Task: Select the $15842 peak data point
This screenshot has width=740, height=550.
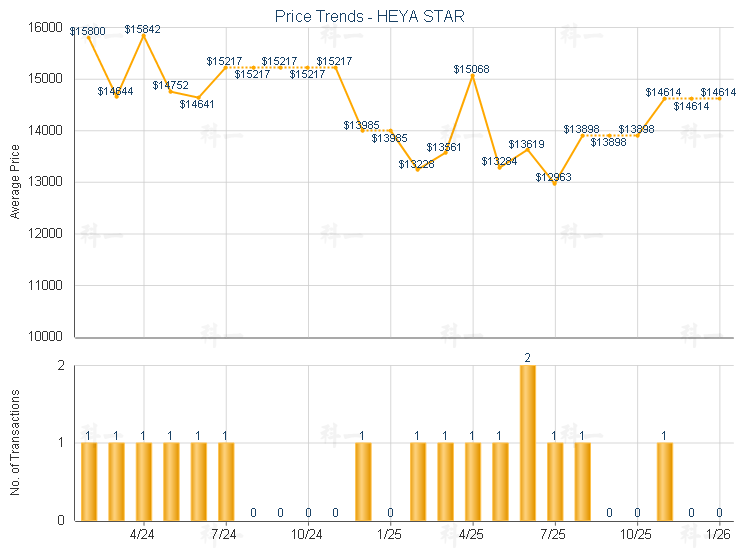Action: (x=144, y=35)
